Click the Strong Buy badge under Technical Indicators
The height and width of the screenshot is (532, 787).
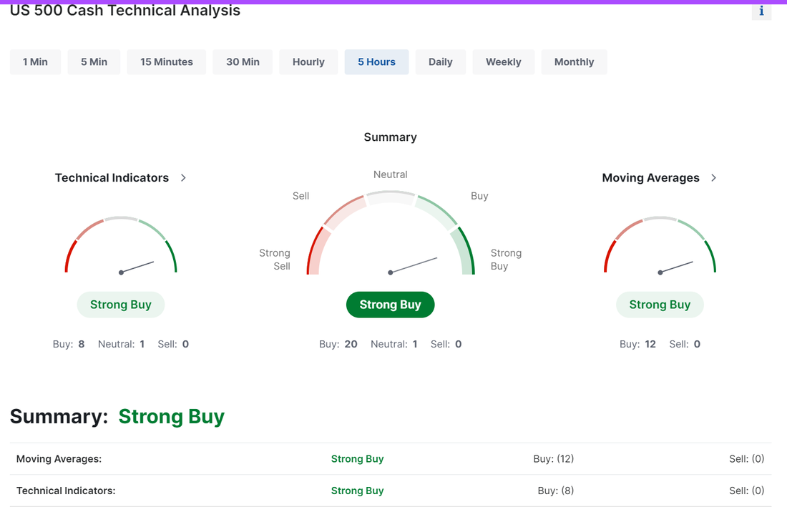point(120,305)
